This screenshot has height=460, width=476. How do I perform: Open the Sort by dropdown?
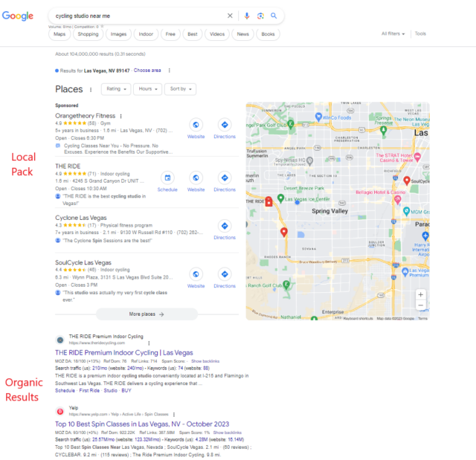click(x=181, y=89)
